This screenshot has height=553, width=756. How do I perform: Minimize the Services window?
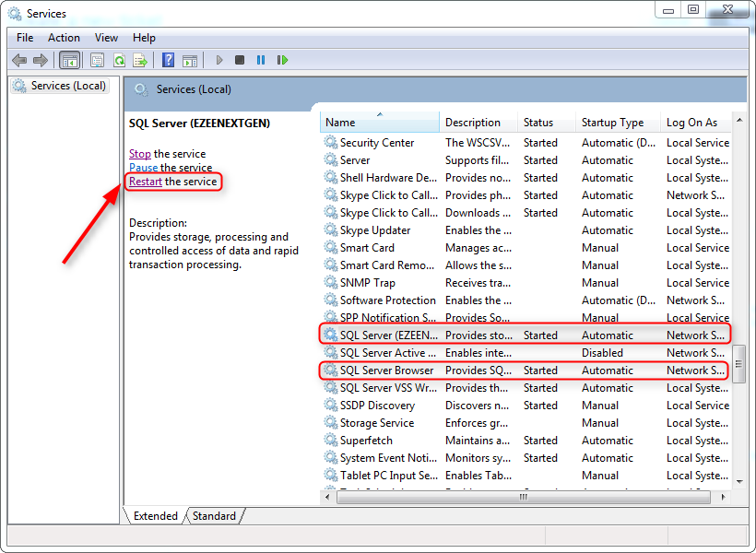(x=667, y=10)
